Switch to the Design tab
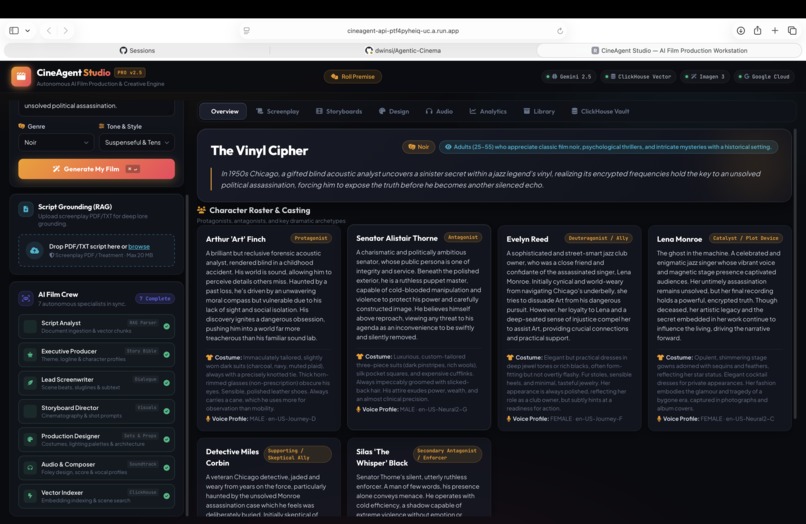Screen dimensions: 806x524 click(x=394, y=111)
